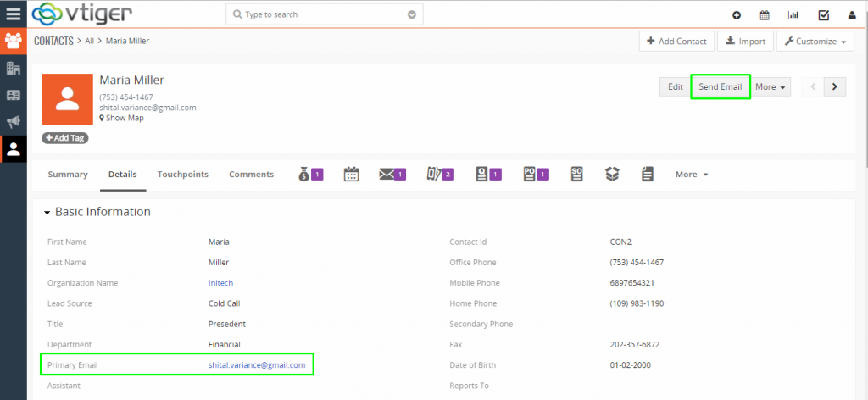The height and width of the screenshot is (400, 868).
Task: Click the Send Email button
Action: pyautogui.click(x=721, y=86)
